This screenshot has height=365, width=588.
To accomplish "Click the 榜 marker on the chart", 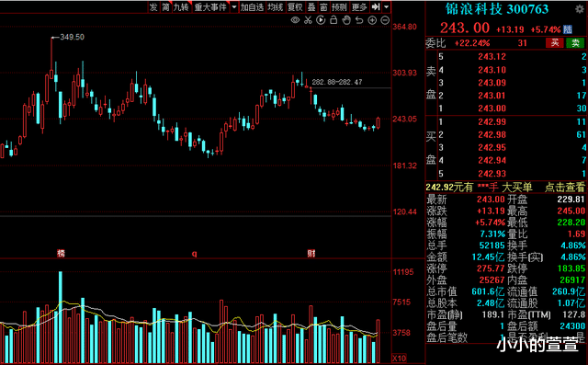I will click(x=61, y=253).
